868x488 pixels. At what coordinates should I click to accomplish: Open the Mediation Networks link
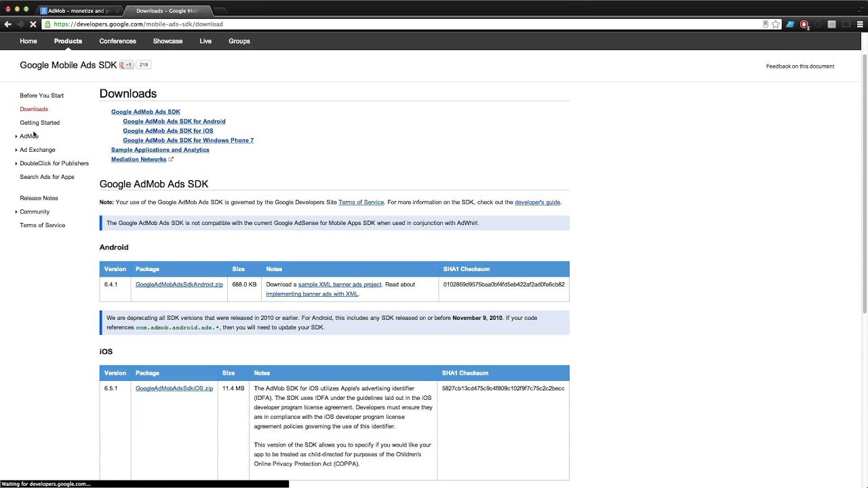tap(138, 159)
